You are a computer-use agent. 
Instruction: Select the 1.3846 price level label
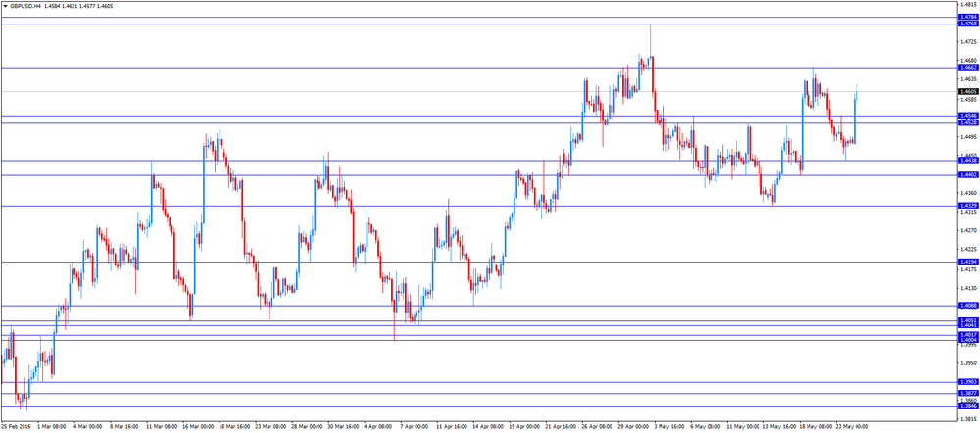click(968, 406)
